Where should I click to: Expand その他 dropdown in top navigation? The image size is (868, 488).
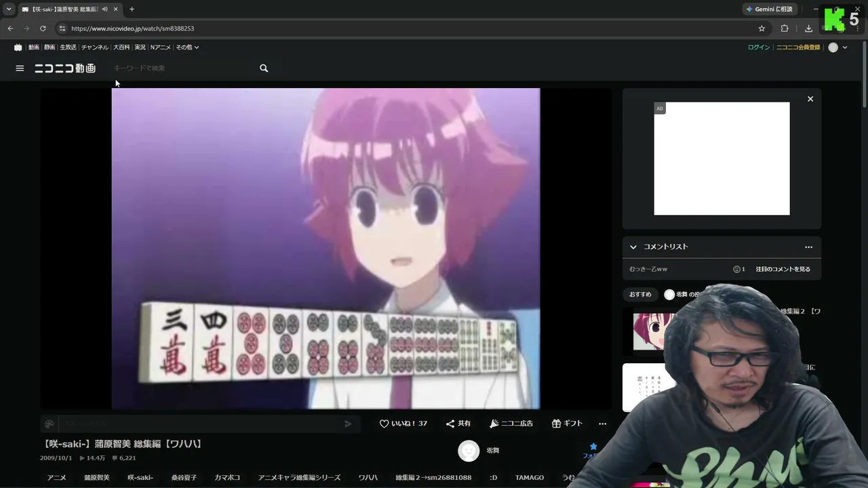point(187,47)
